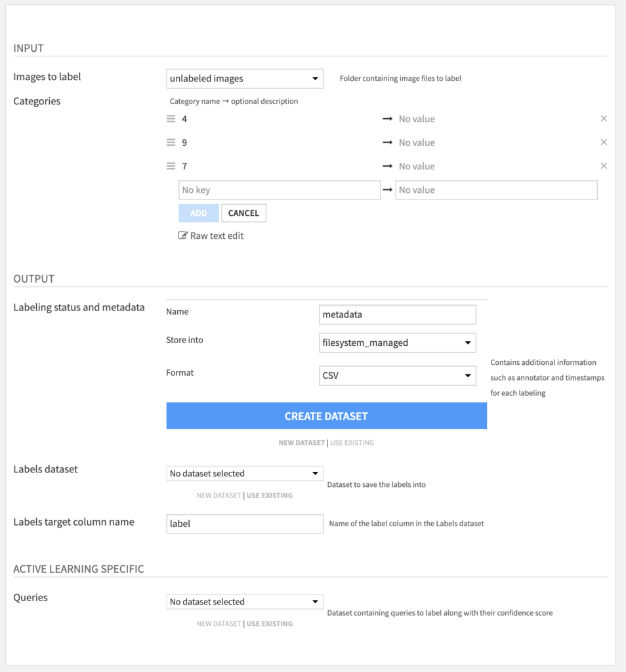Delete category 7 using the X icon
The height and width of the screenshot is (672, 626).
(x=603, y=166)
